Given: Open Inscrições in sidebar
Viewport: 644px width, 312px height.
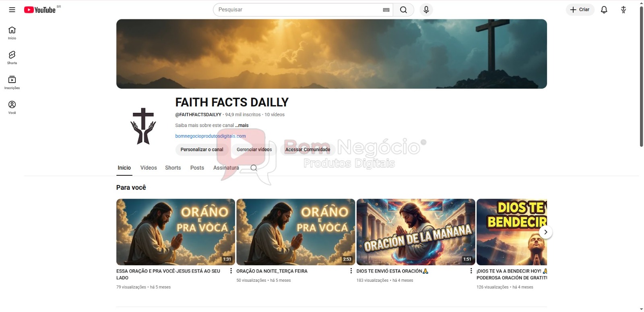Looking at the screenshot, I should pyautogui.click(x=12, y=82).
